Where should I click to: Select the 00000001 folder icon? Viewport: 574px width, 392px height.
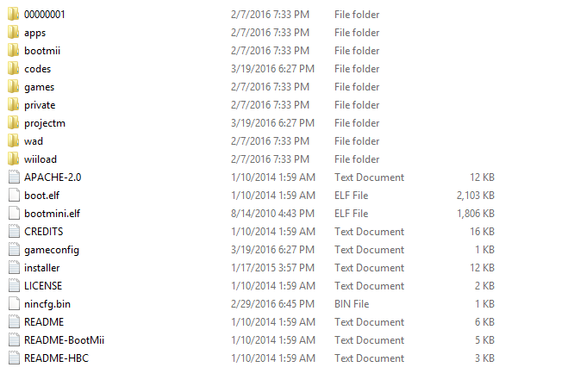click(x=13, y=15)
